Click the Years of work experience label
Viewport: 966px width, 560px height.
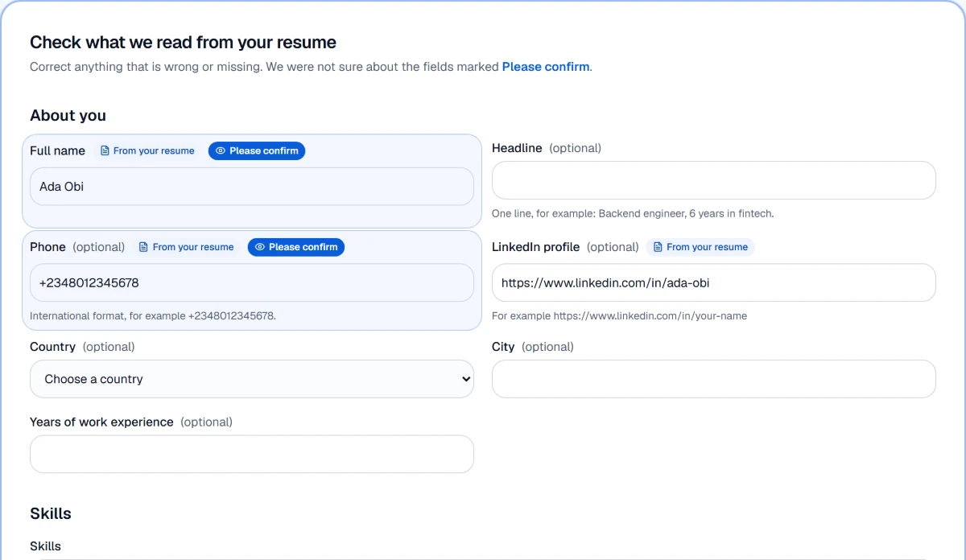101,422
